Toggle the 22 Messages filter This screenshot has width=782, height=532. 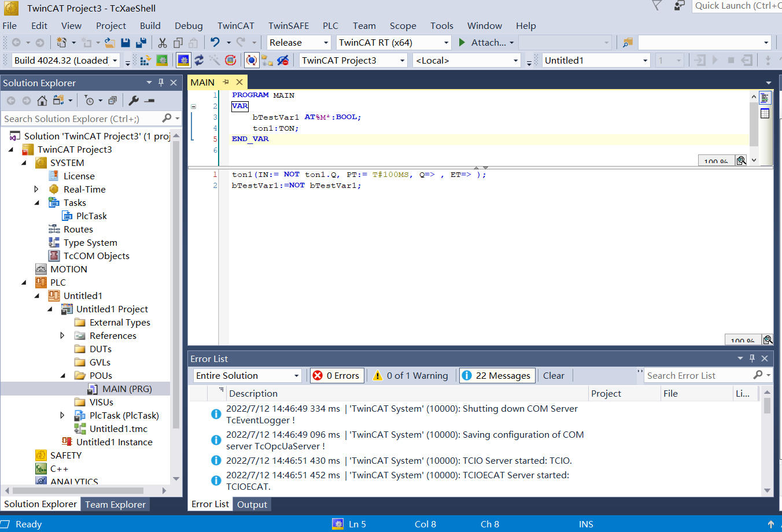coord(497,376)
